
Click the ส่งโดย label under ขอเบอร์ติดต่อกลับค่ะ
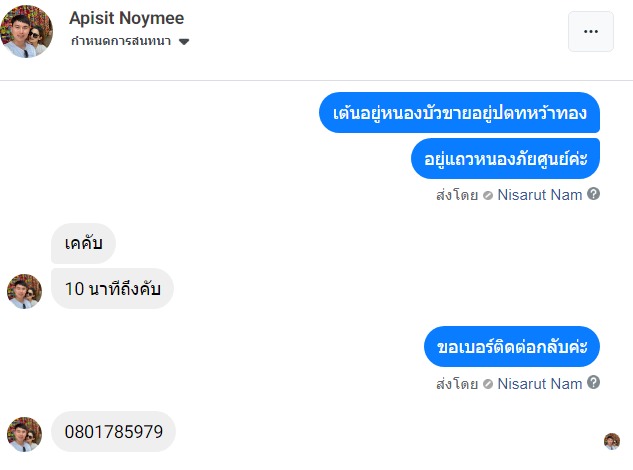[x=456, y=384]
